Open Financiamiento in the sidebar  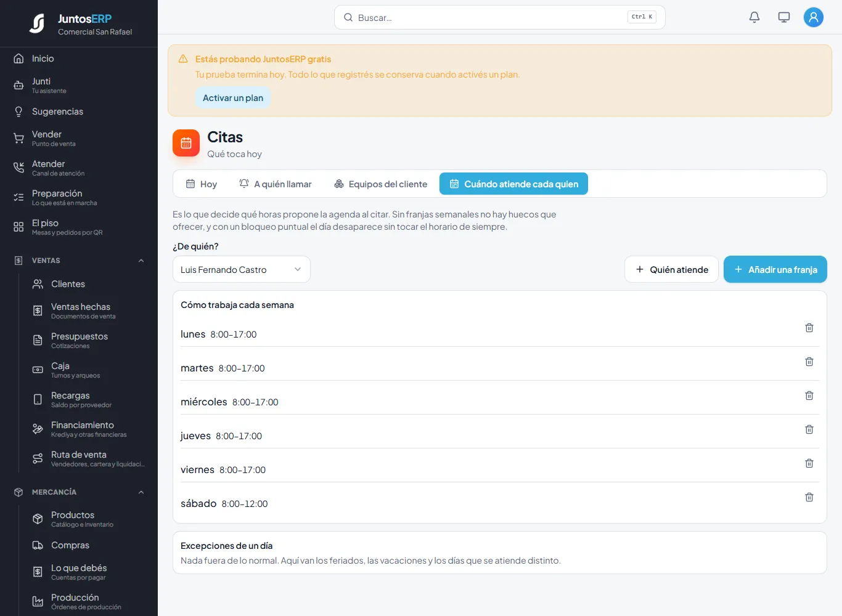click(89, 429)
